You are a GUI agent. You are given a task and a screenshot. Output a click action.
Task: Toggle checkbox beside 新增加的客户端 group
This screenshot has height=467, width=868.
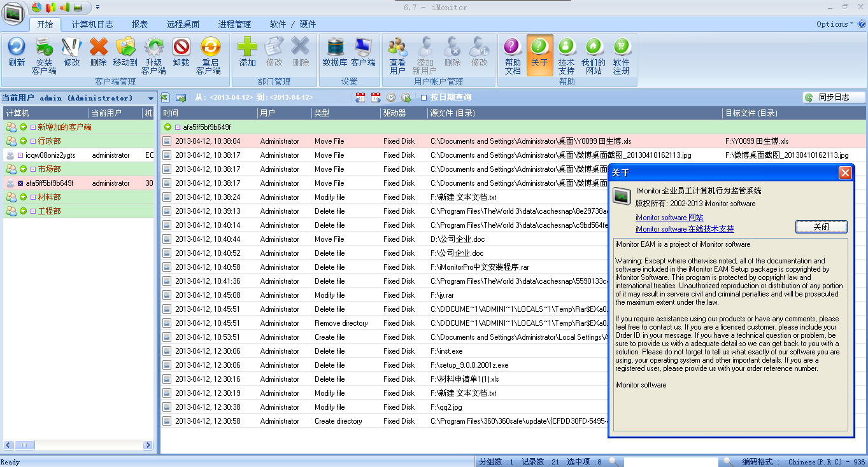(x=33, y=127)
